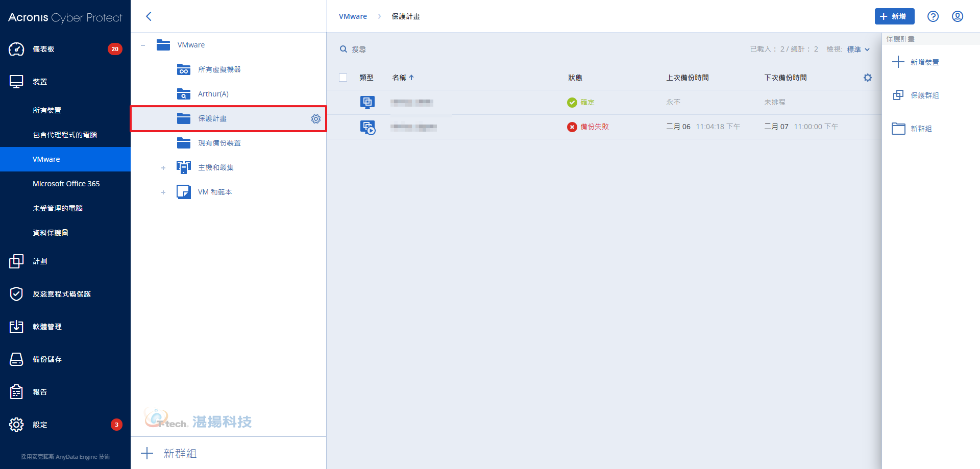Select VMware sidebar item
980x469 pixels.
click(65, 159)
